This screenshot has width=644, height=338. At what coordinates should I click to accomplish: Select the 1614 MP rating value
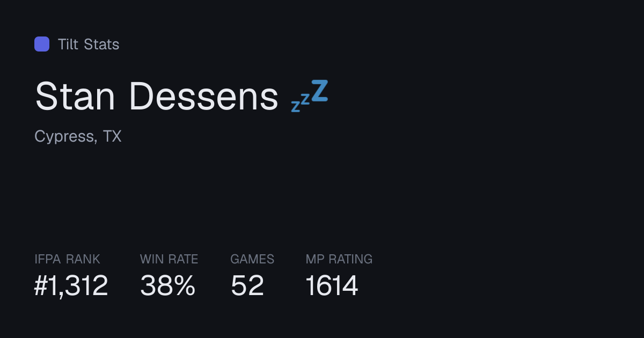pos(332,285)
